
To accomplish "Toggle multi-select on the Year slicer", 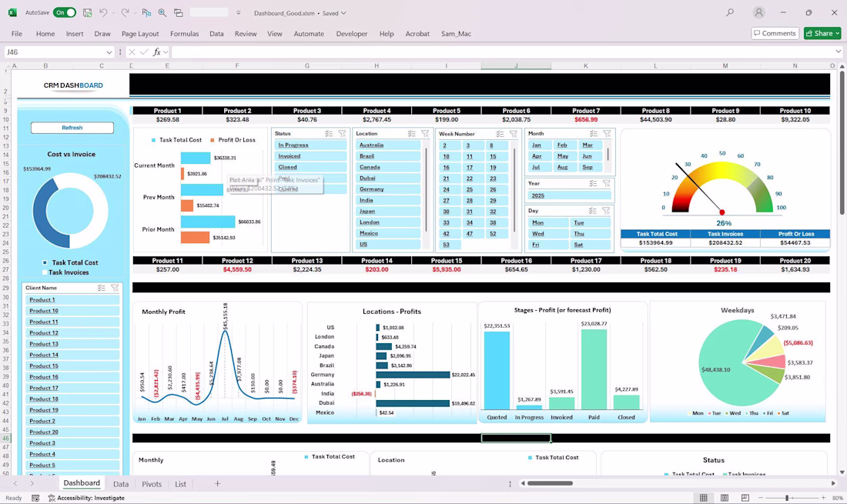I will pos(593,183).
